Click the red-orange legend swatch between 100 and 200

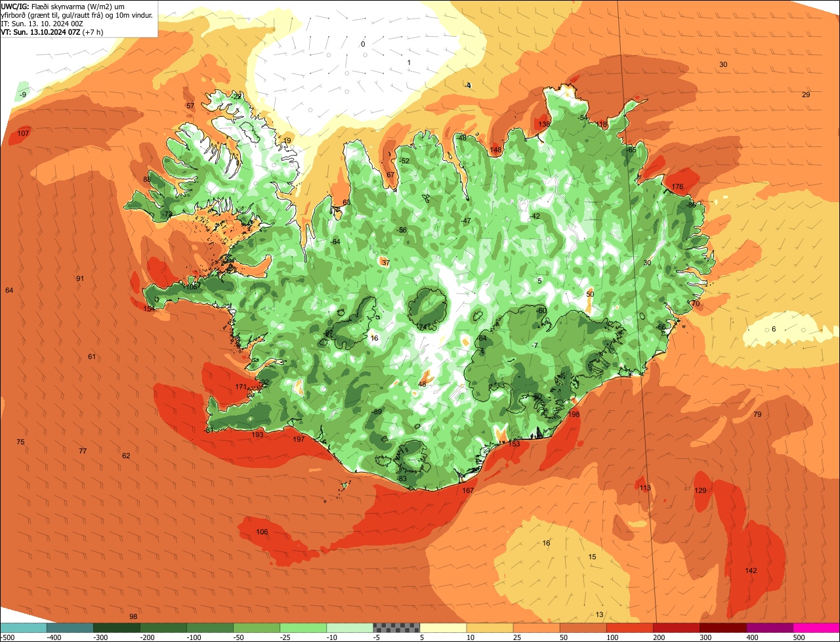click(629, 628)
